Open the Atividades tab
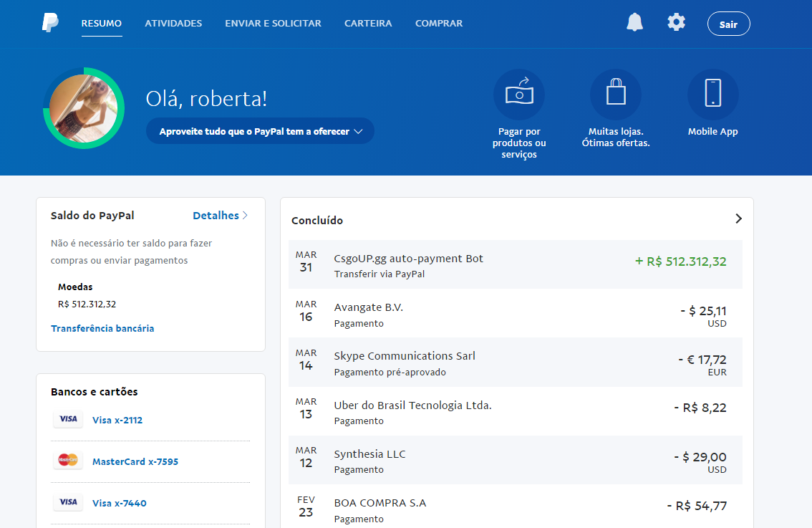The width and height of the screenshot is (812, 528). tap(173, 24)
